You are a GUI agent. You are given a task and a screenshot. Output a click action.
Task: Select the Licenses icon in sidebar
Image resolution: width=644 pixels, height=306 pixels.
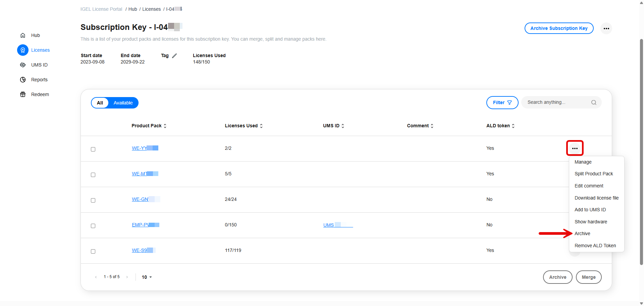[23, 50]
